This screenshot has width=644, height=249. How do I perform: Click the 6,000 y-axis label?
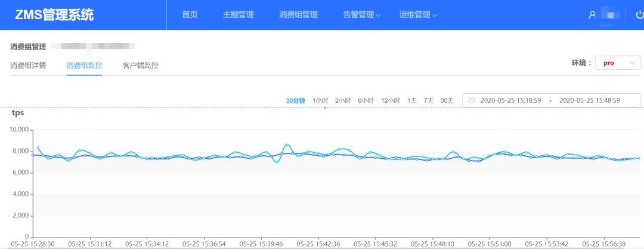20,173
